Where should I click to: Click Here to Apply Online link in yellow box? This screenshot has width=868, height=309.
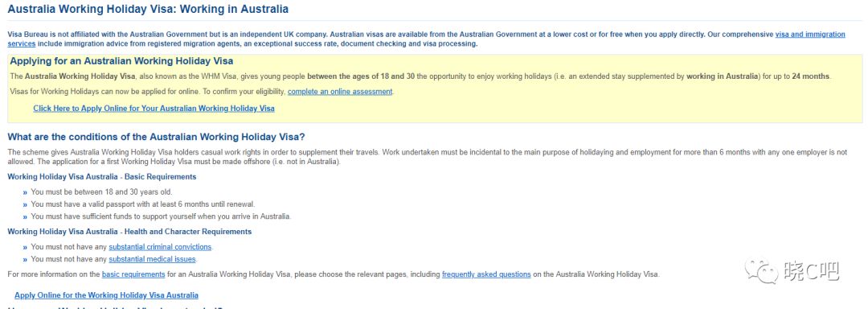[x=154, y=109]
